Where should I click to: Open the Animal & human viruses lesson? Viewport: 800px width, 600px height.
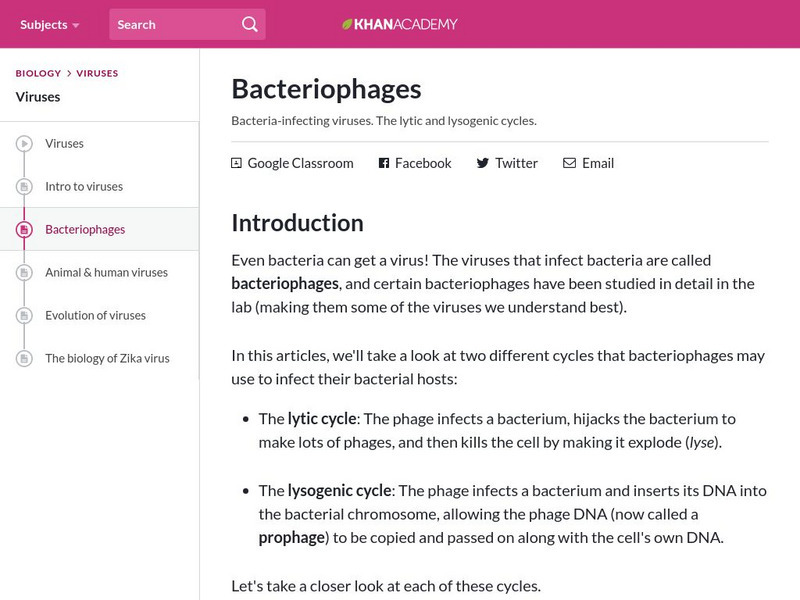106,272
